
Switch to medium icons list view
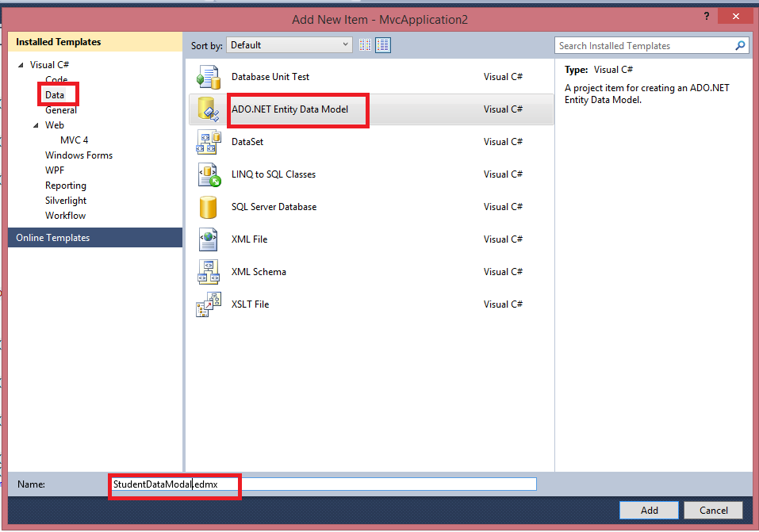pos(383,45)
